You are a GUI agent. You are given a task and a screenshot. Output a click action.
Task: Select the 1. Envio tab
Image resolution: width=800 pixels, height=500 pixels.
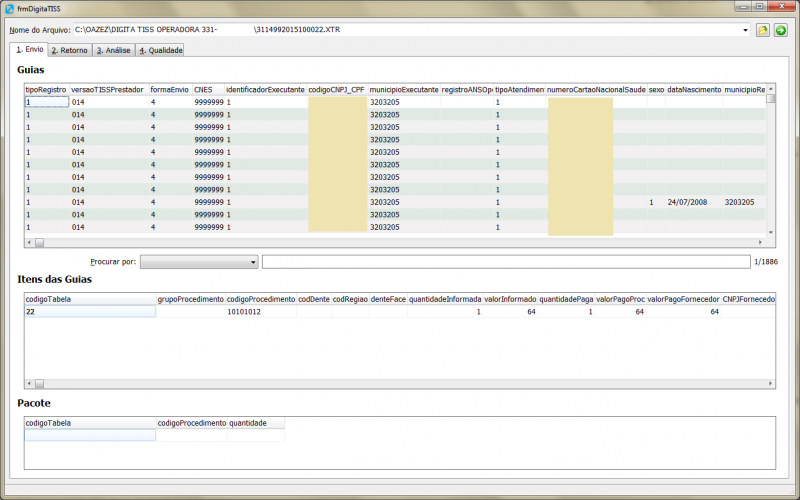[29, 49]
